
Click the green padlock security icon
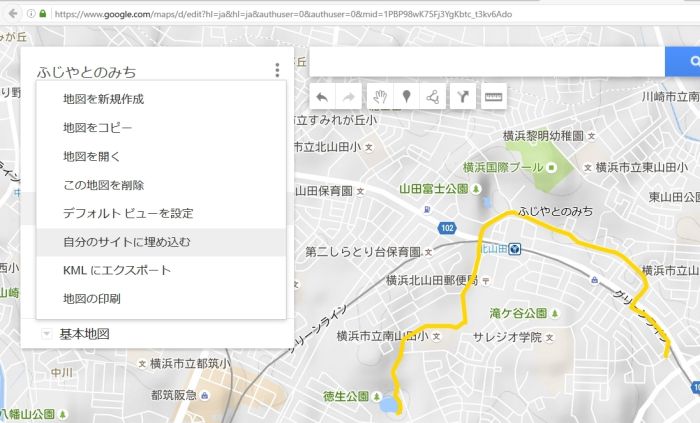(x=43, y=13)
